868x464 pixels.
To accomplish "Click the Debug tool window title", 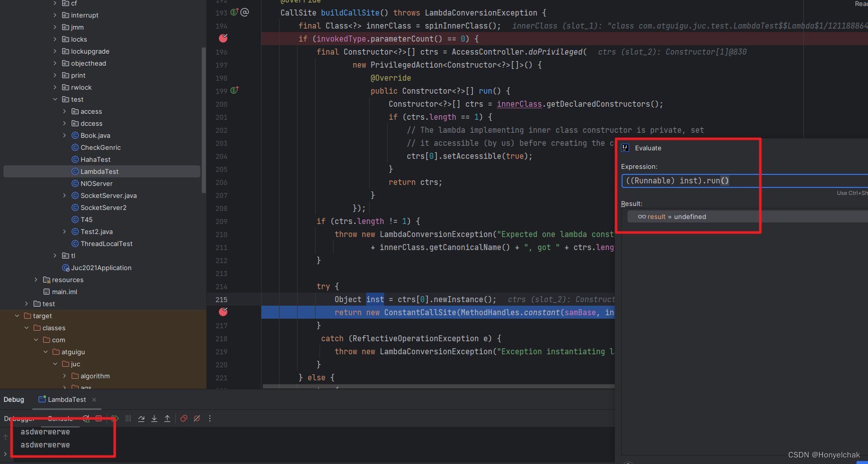I will [x=14, y=399].
